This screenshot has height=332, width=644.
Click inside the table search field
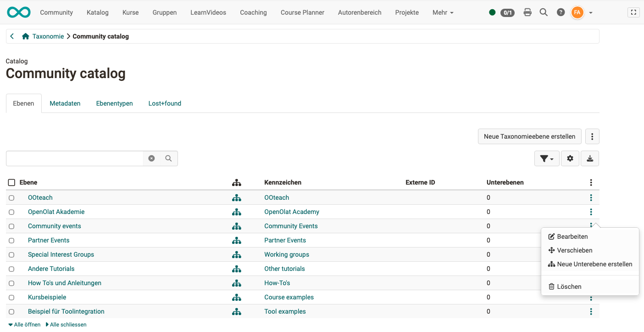click(73, 158)
